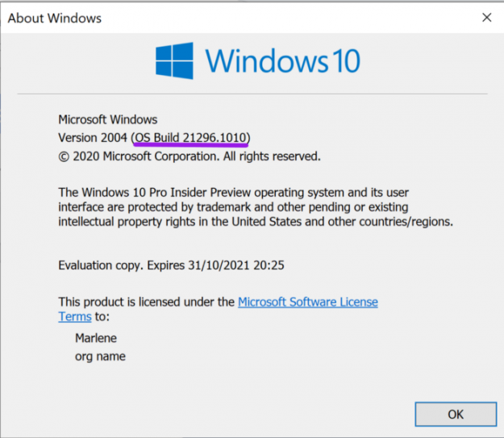Click the Evaluation copy expiry line
Image resolution: width=504 pixels, height=438 pixels.
pos(171,265)
